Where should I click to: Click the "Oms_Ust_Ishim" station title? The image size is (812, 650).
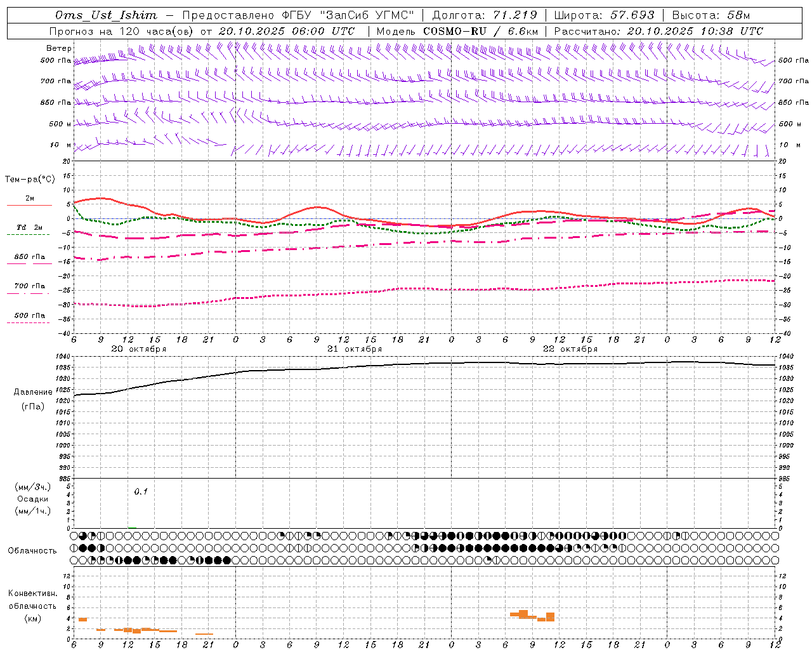click(x=106, y=15)
